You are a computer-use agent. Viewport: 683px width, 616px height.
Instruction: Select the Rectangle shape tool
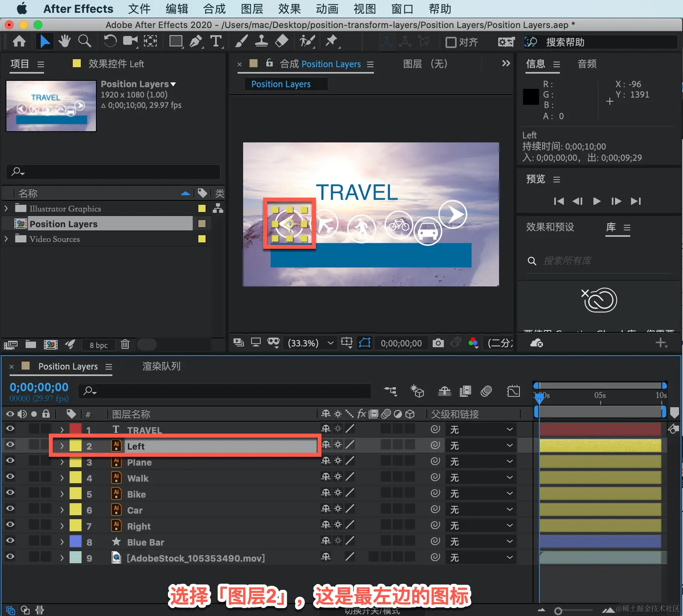click(x=176, y=41)
